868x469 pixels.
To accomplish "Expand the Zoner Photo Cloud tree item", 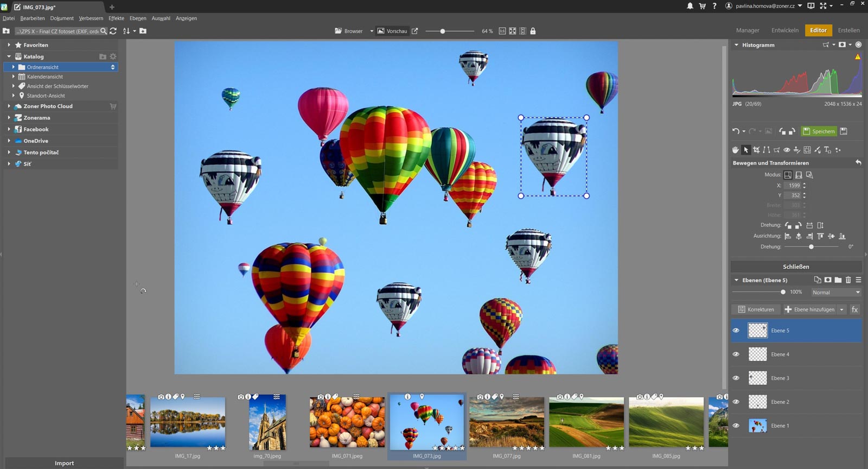I will [x=9, y=106].
